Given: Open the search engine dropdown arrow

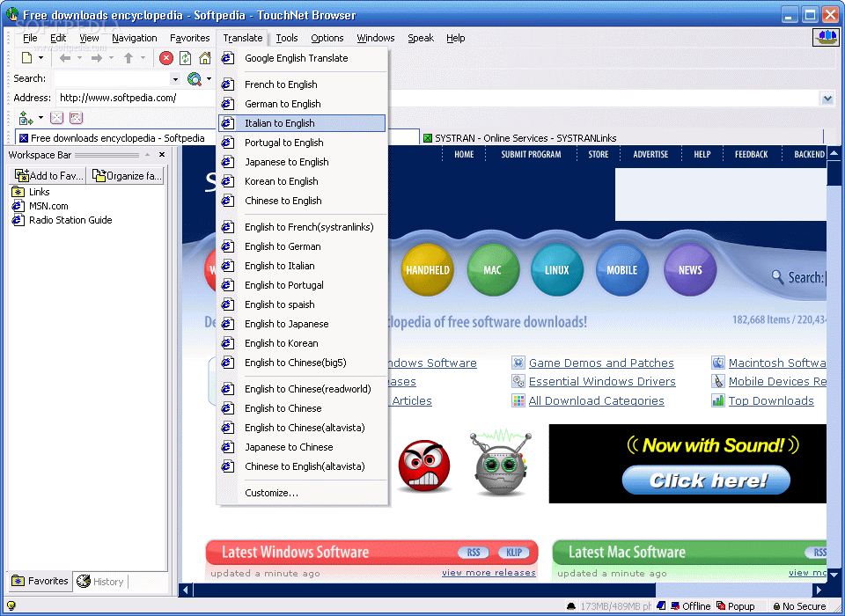Looking at the screenshot, I should click(209, 78).
